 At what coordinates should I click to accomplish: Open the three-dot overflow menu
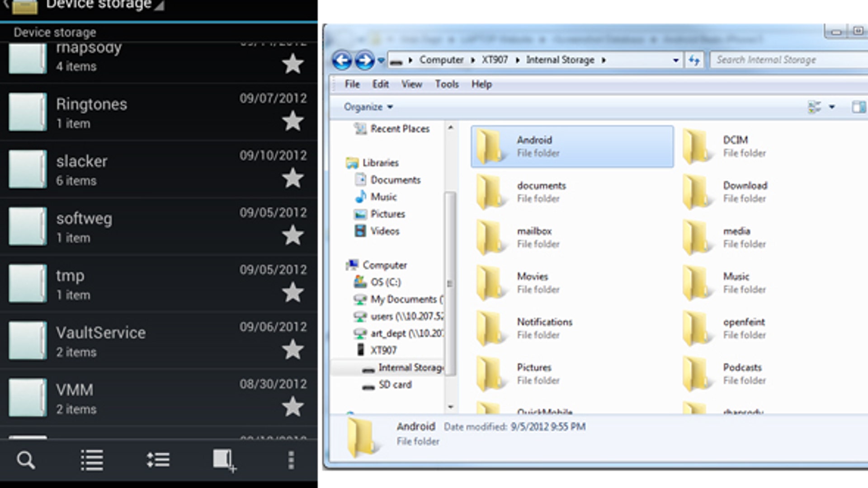tap(291, 460)
